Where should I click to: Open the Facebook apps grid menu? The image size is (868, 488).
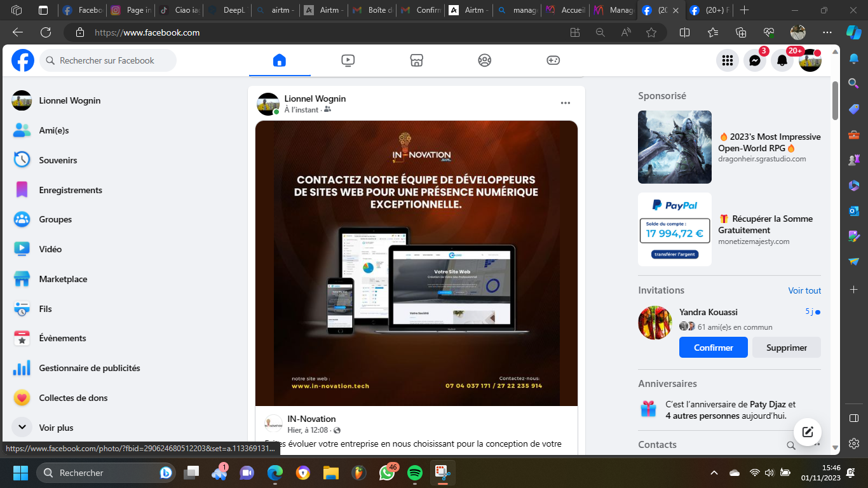tap(728, 60)
